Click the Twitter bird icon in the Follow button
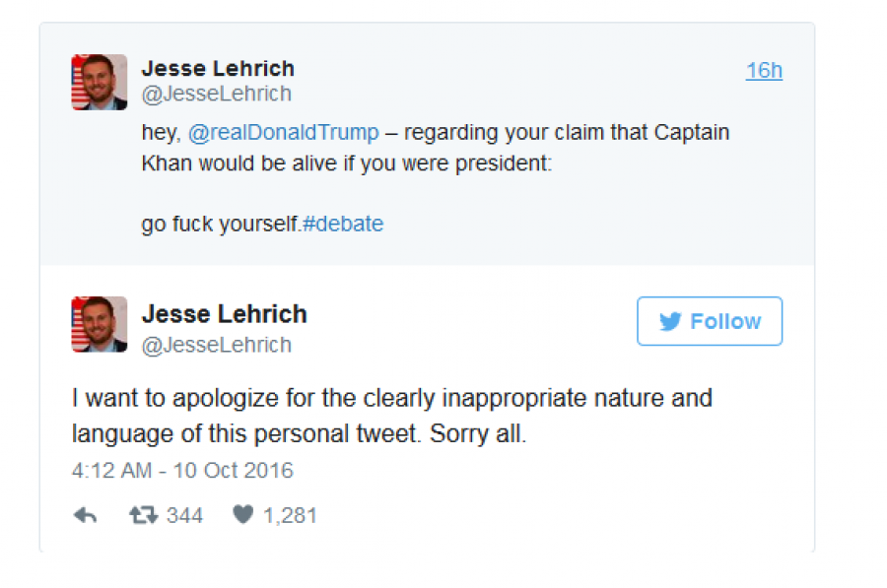This screenshot has width=887, height=588. coord(670,321)
